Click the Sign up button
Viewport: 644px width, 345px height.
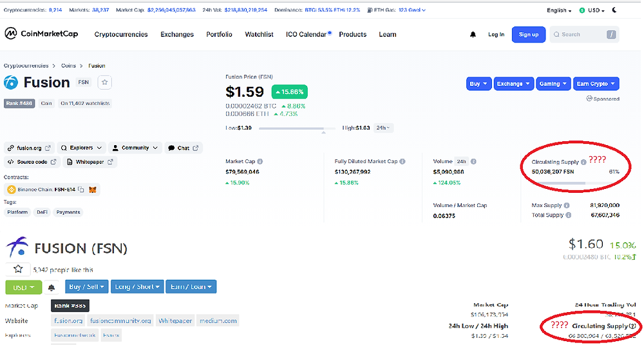coord(529,35)
